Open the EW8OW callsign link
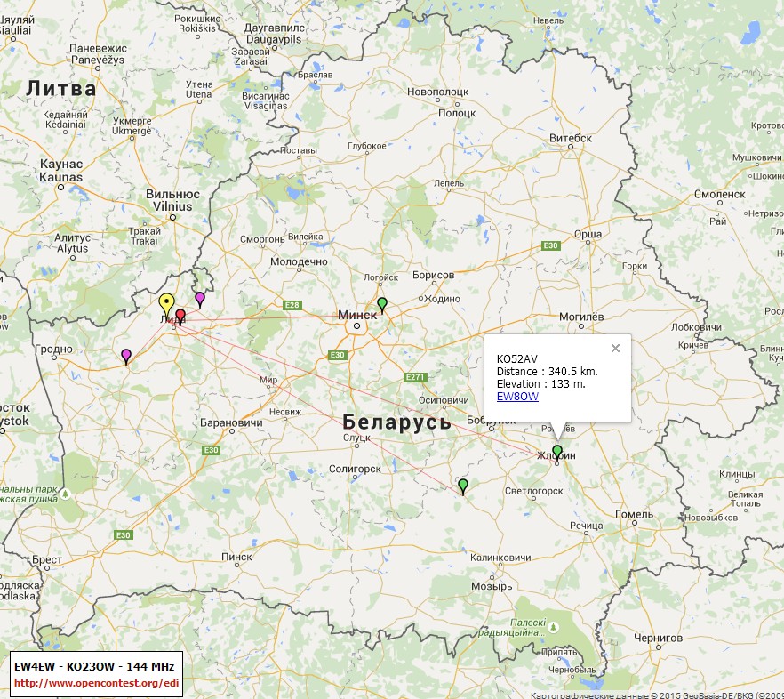The height and width of the screenshot is (699, 784). tap(517, 397)
